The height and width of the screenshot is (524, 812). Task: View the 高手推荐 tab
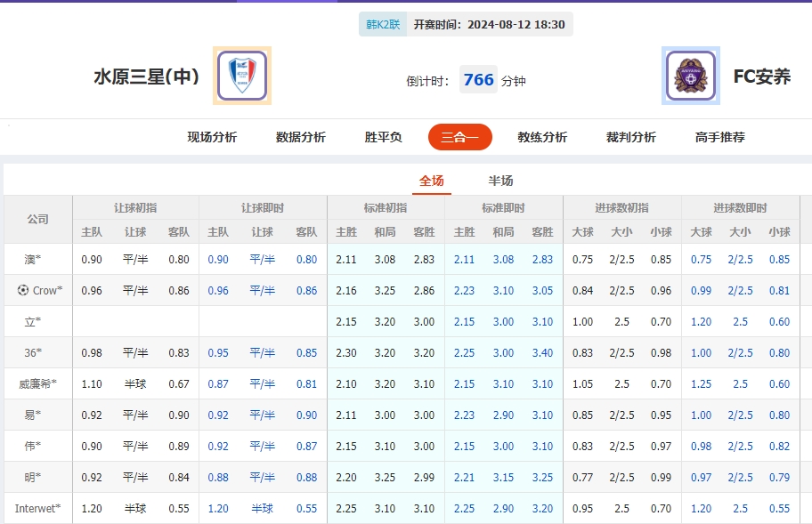click(719, 139)
